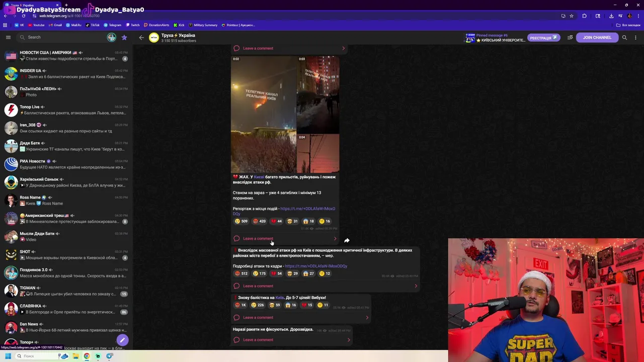Click the compose new message pencil button
Screen dimensions: 644x362
[x=122, y=340]
